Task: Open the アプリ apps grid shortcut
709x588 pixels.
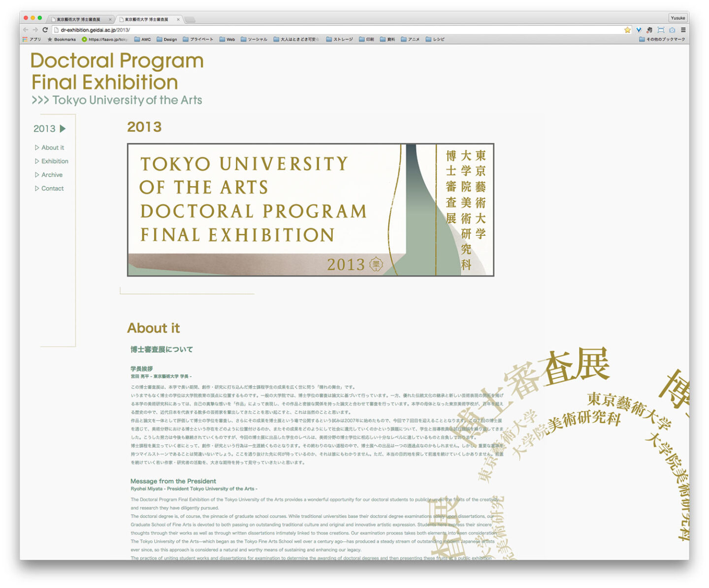Action: (x=32, y=39)
